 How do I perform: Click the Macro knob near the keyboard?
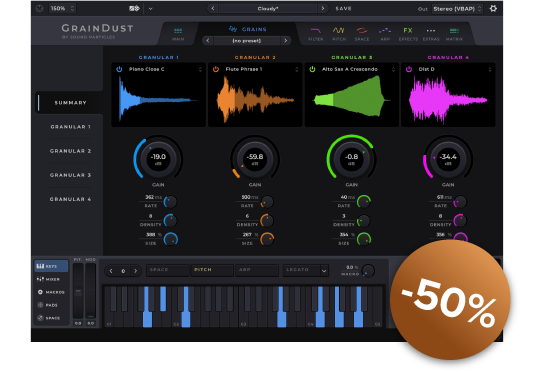(x=368, y=271)
